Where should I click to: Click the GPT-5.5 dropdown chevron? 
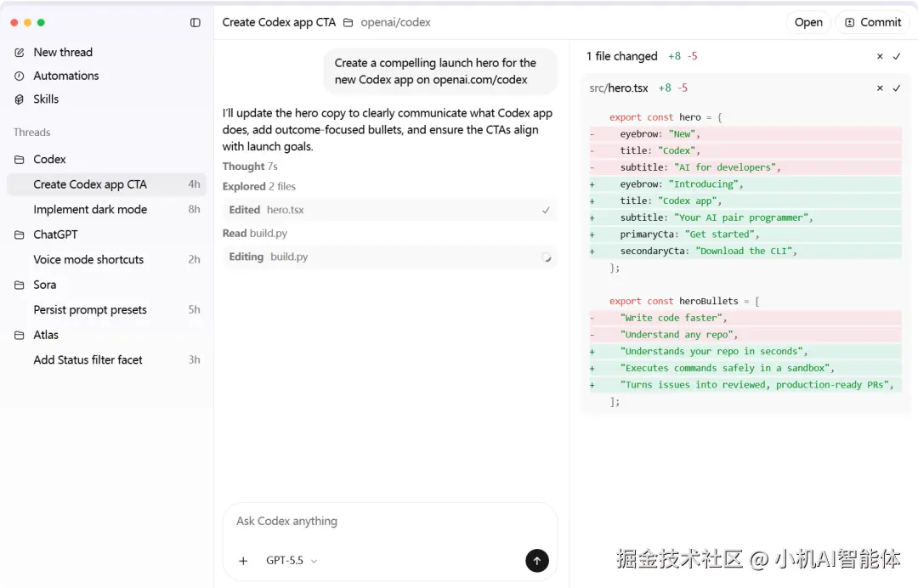pyautogui.click(x=314, y=561)
